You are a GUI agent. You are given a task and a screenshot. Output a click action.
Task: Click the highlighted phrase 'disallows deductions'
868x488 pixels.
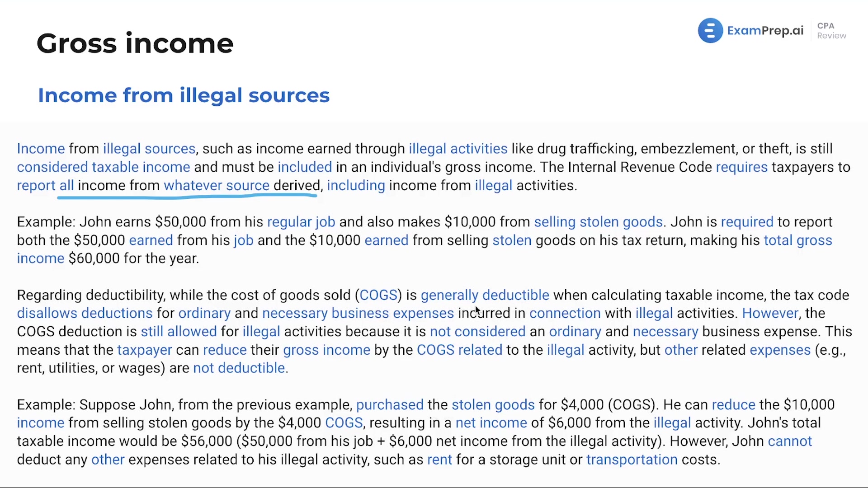coord(85,313)
